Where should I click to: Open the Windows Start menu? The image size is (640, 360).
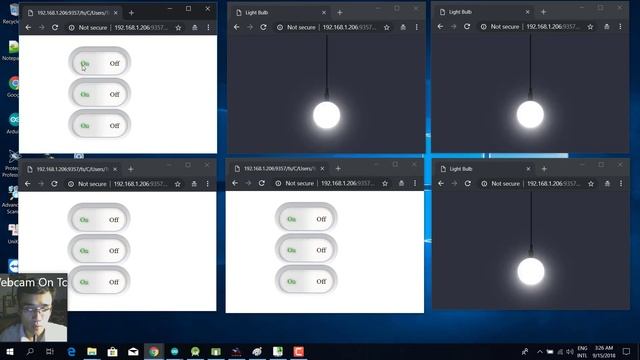click(x=9, y=351)
